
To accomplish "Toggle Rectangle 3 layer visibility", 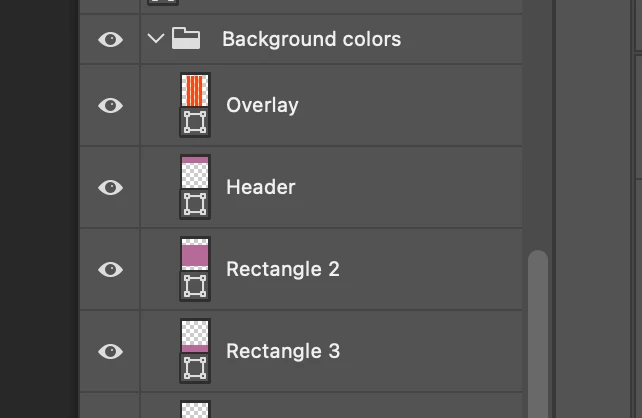I will click(x=110, y=351).
